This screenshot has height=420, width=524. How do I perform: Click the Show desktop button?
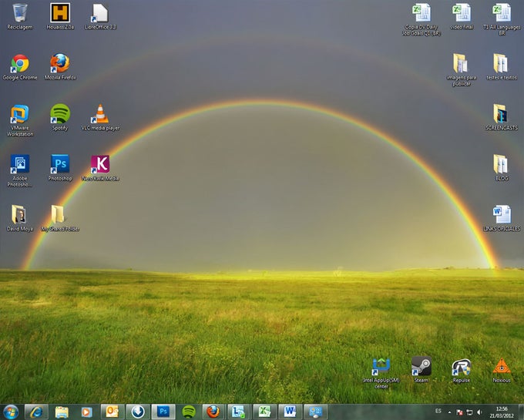point(521,412)
